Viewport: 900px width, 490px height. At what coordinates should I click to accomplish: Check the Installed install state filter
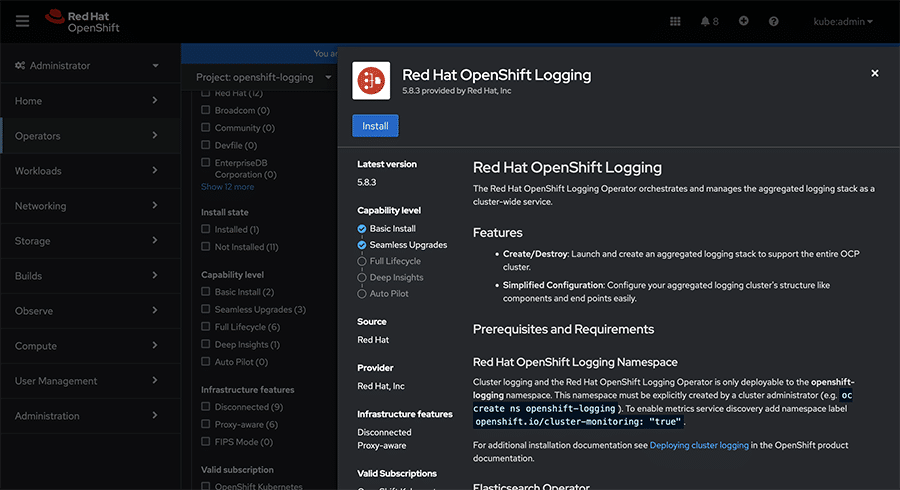[206, 229]
